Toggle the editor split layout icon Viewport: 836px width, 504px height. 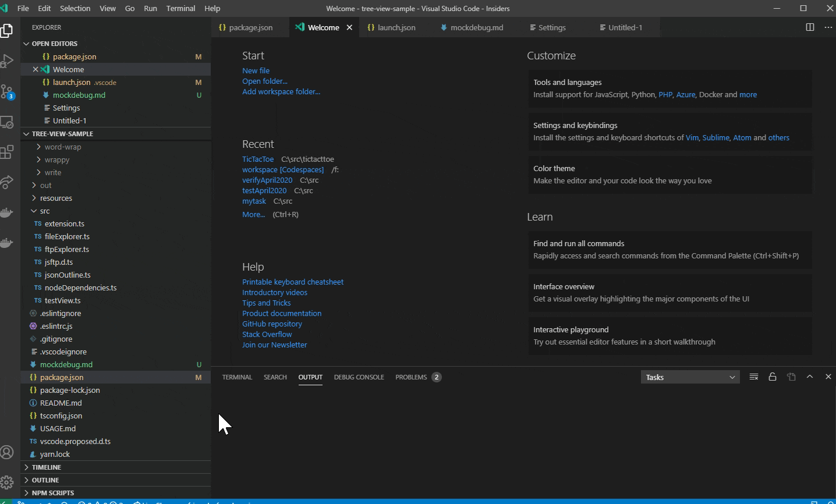(x=810, y=27)
